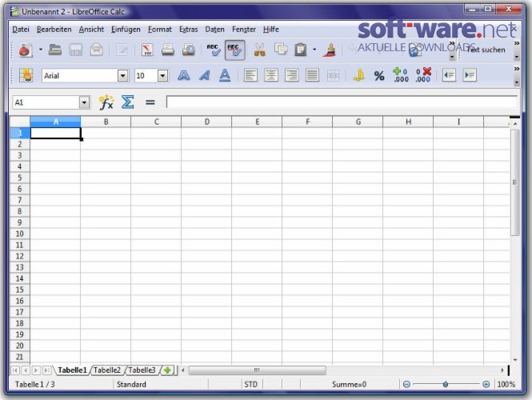Open the Fenster menu
The height and width of the screenshot is (400, 532).
(244, 29)
